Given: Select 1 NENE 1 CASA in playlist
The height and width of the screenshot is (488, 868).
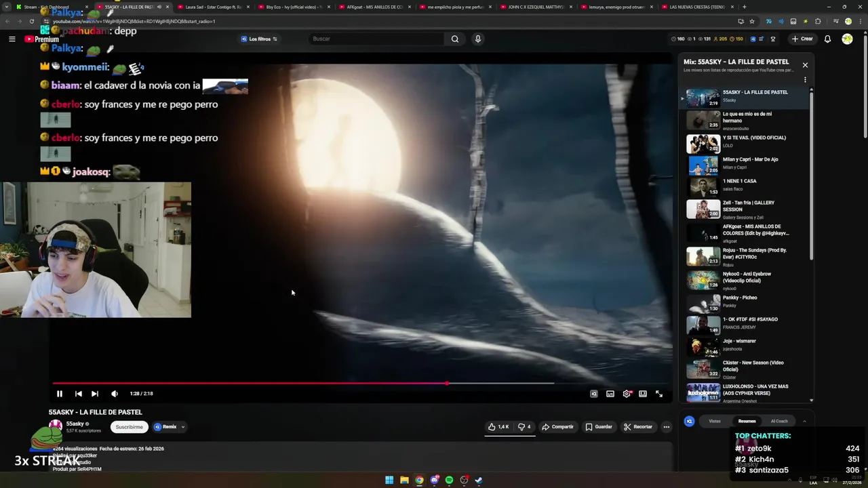Looking at the screenshot, I should click(x=746, y=187).
